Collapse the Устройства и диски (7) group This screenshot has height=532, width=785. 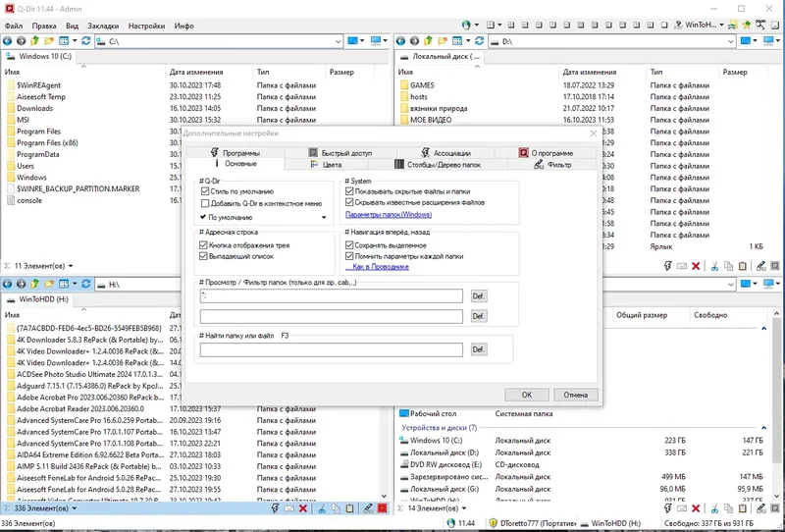[x=763, y=428]
